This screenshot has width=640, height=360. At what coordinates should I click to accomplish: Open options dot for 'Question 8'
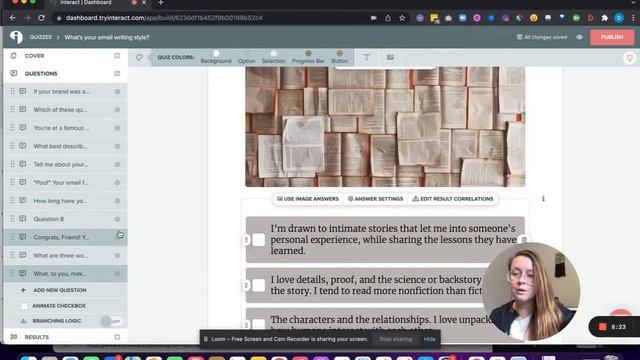click(x=117, y=219)
